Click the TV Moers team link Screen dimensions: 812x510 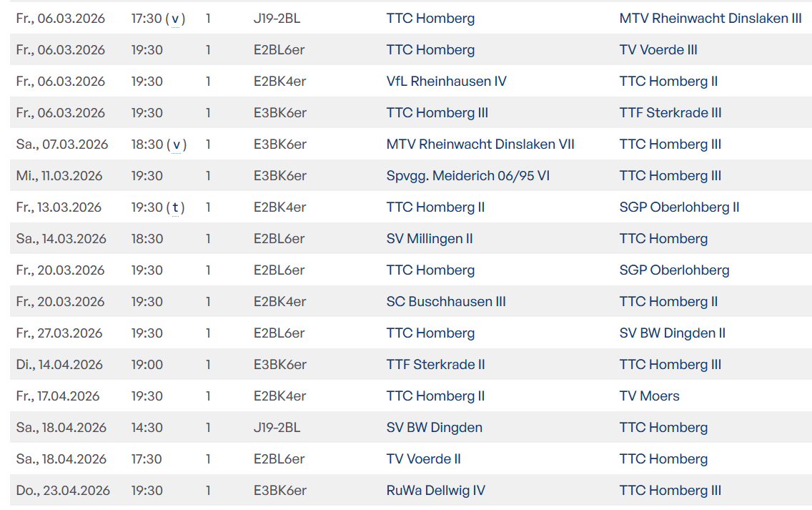coord(649,396)
